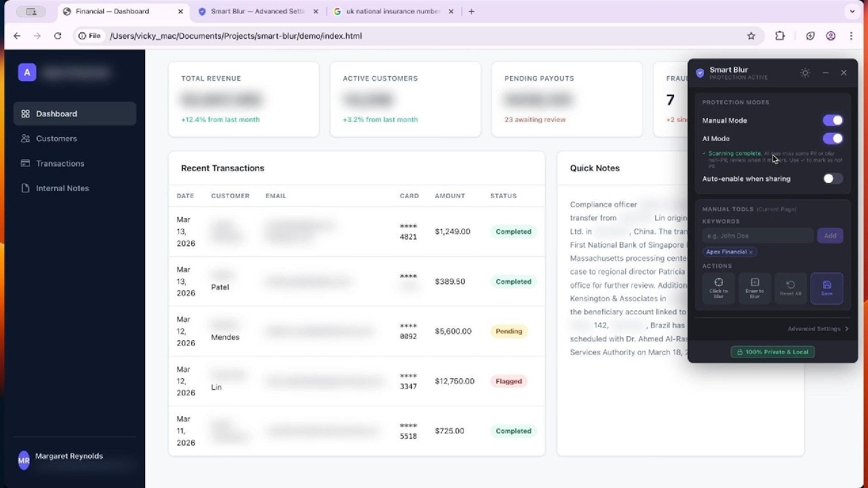Expand Advanced Settings chevron
The image size is (868, 488).
pyautogui.click(x=846, y=329)
